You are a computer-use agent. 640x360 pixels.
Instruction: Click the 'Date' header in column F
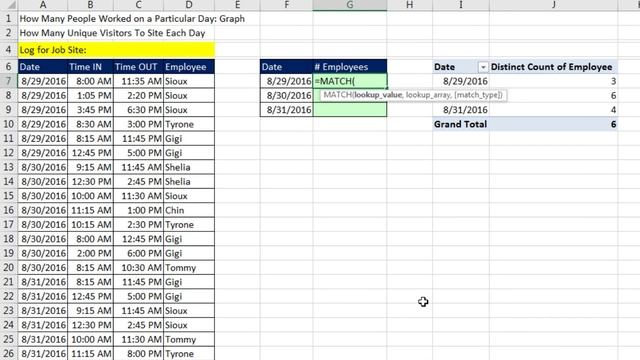(x=287, y=67)
